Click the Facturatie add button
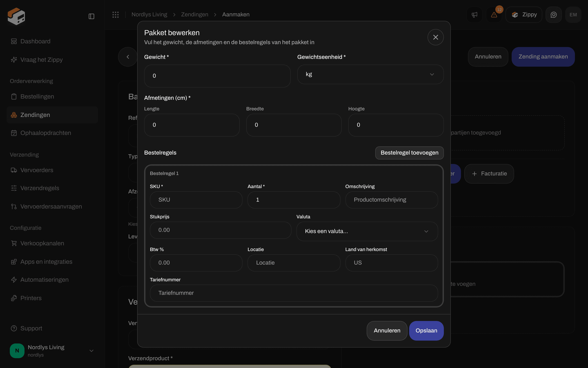Image resolution: width=588 pixels, height=368 pixels. point(489,174)
